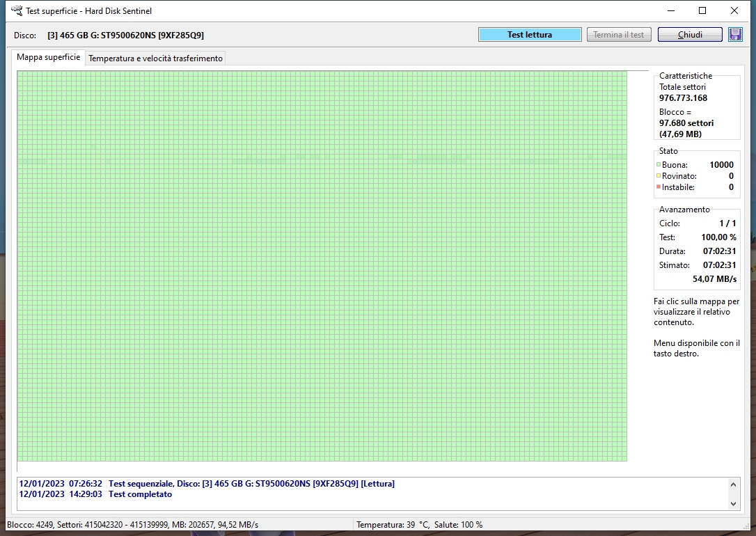
Task: Click the green Buona legend swatch
Action: coord(658,164)
